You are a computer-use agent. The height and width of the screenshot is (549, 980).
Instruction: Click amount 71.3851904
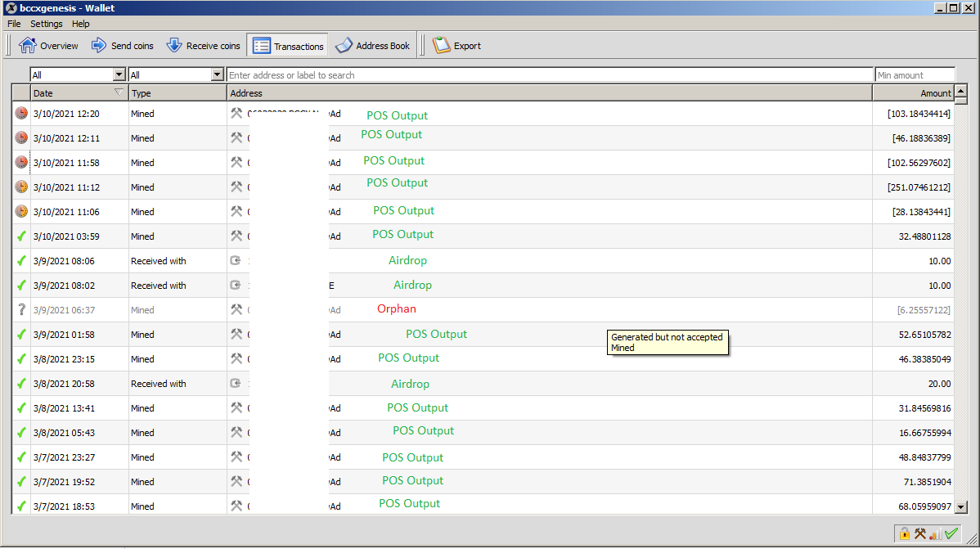coord(927,482)
